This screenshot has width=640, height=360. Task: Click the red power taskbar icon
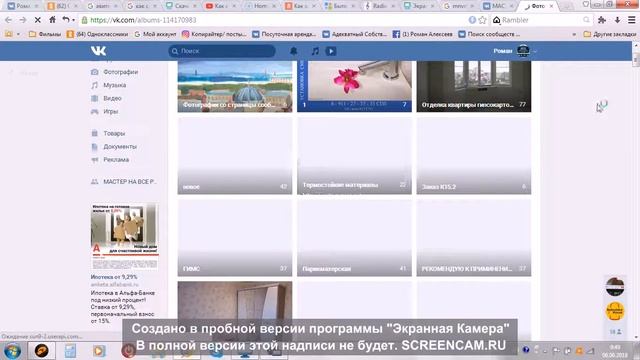pos(128,351)
